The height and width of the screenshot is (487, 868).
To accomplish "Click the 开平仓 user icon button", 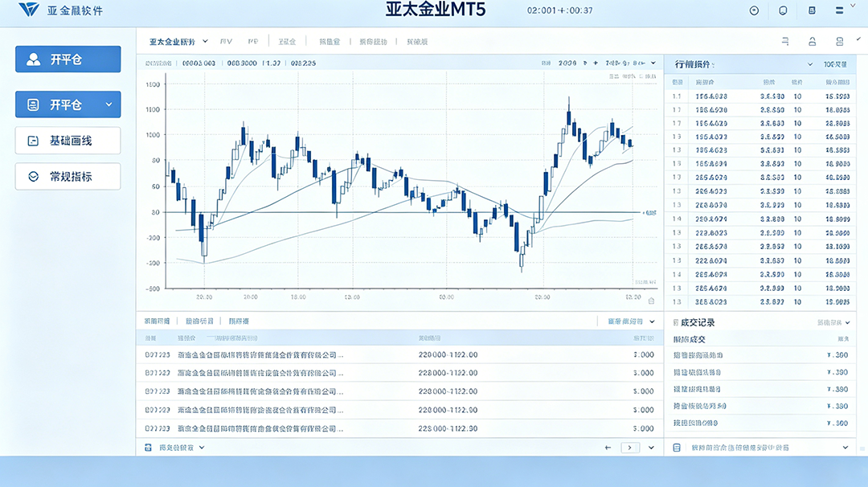I will 68,59.
